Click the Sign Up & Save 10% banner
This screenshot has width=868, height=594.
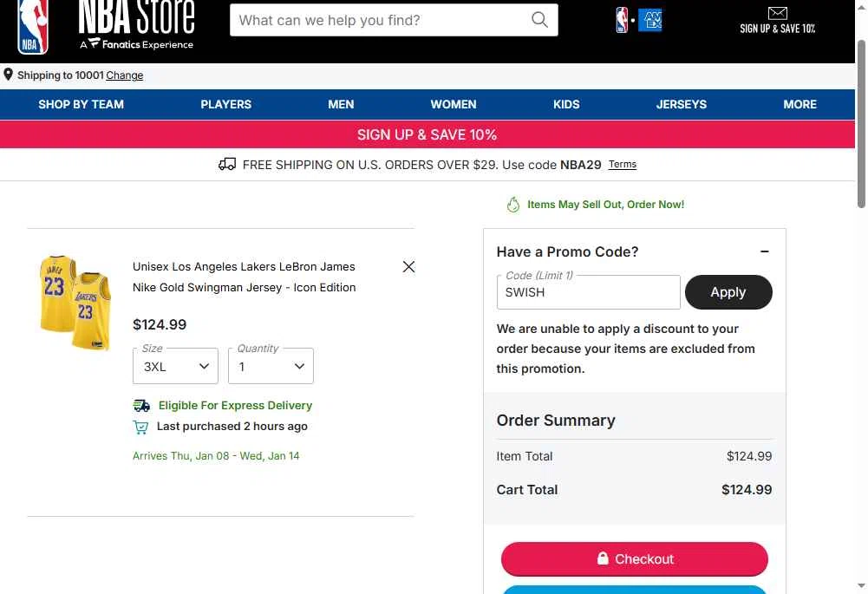click(427, 134)
